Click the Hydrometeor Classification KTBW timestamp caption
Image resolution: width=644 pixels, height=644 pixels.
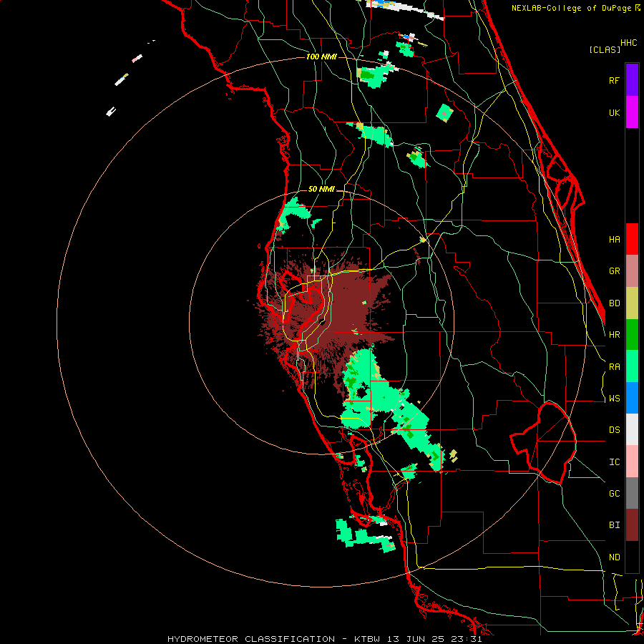pyautogui.click(x=324, y=639)
